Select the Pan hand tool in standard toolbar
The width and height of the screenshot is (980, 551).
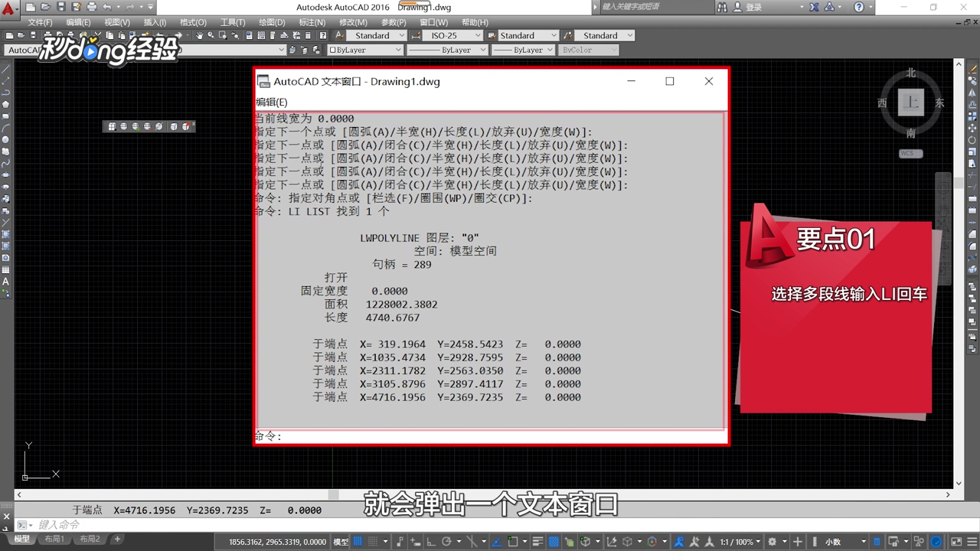tap(200, 35)
